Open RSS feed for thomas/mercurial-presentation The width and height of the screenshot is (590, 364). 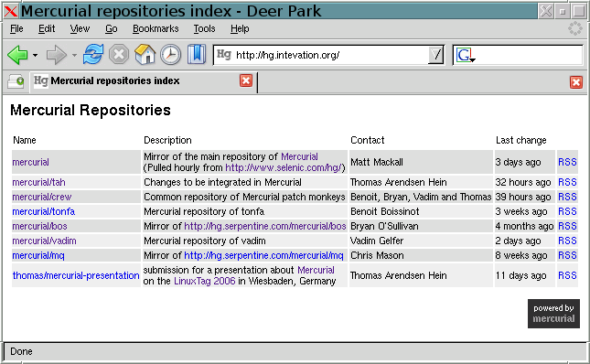point(567,275)
